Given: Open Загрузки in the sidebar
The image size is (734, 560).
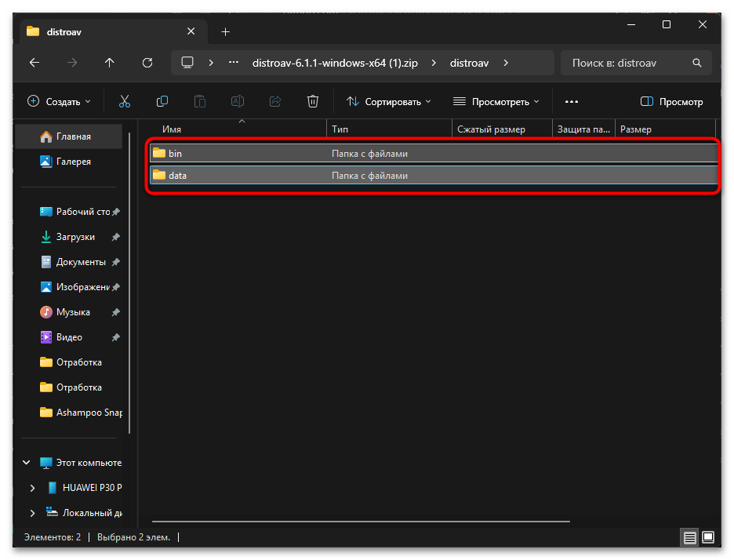Looking at the screenshot, I should pos(75,237).
